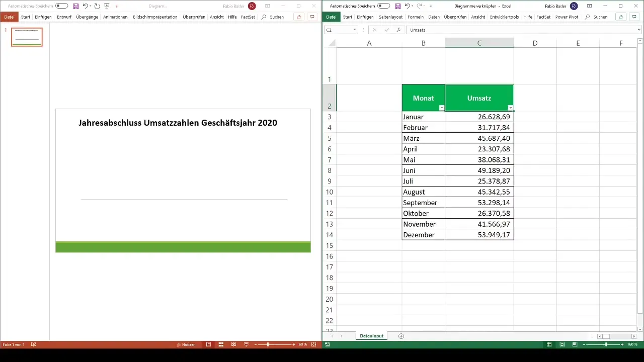Click redo arrow in Excel toolbar

[419, 6]
